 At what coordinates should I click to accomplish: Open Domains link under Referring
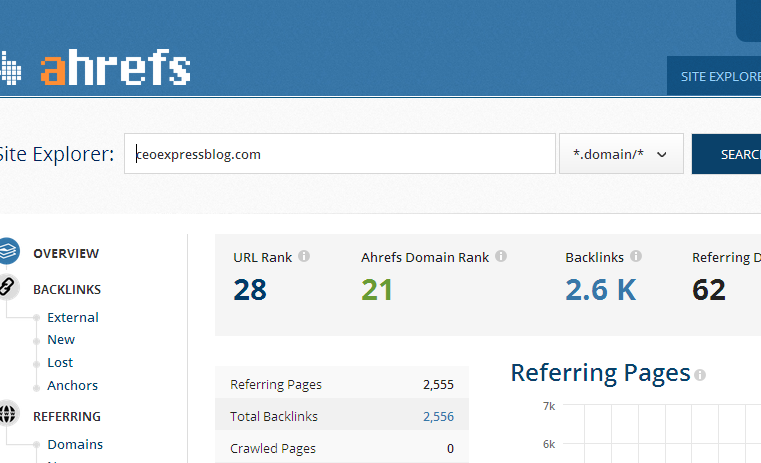tap(75, 445)
